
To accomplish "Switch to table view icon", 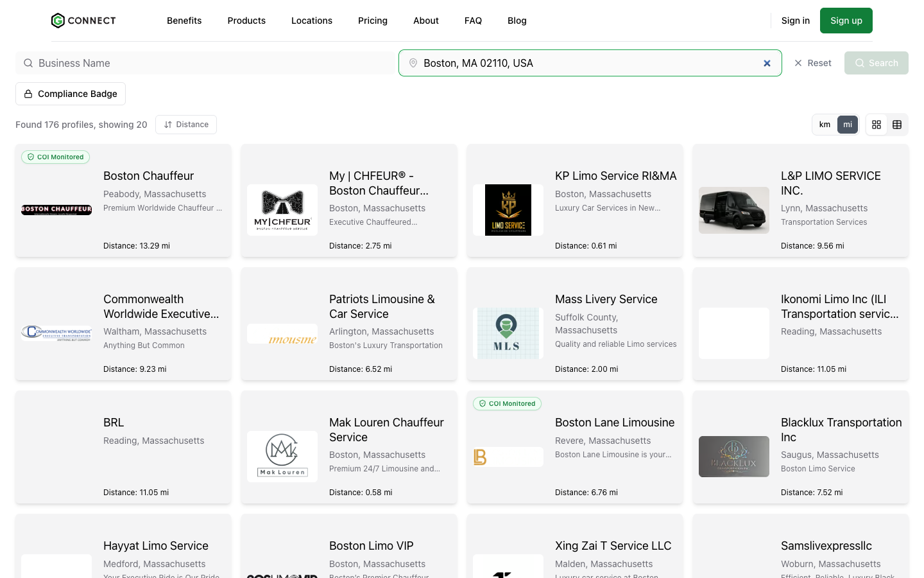I will point(897,125).
